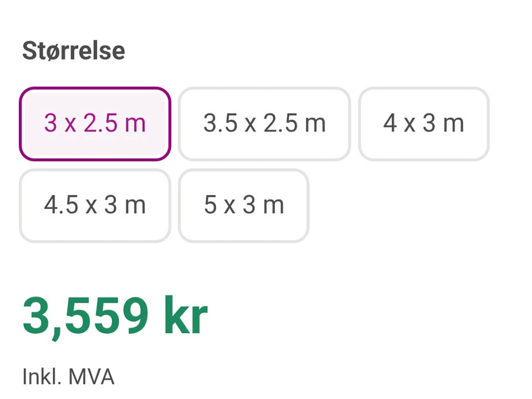Choose the 5 x 3 m size
Screen dimensions: 532x399
(244, 206)
